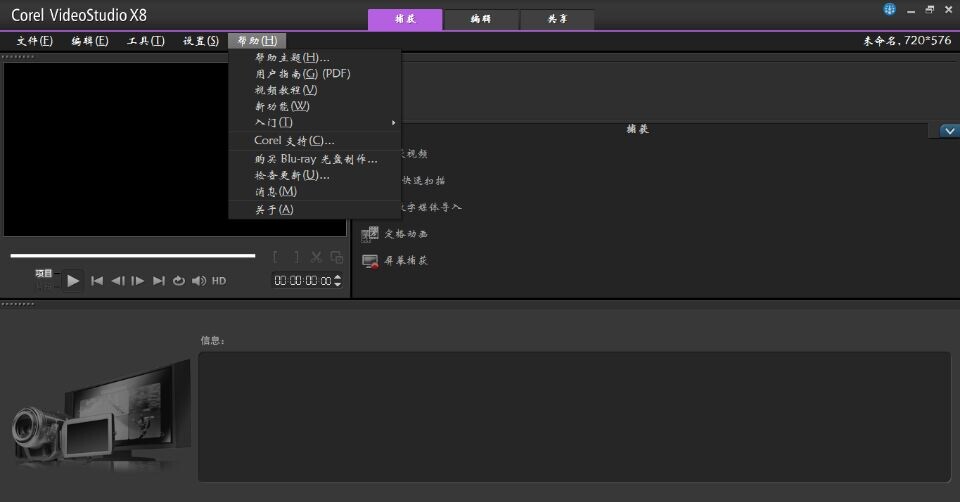
Task: Toggle HD preview mode
Action: point(219,281)
